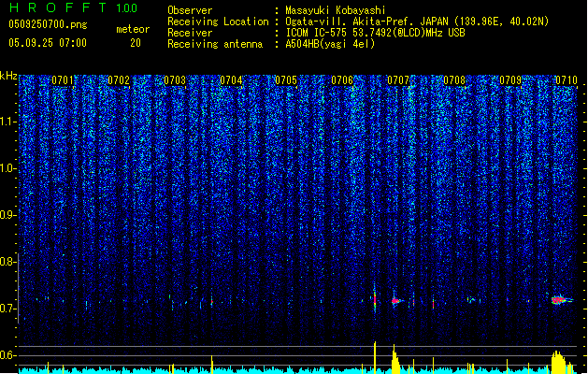588x374 pixels.
Task: Click the meteor count value 20
Action: coord(136,43)
